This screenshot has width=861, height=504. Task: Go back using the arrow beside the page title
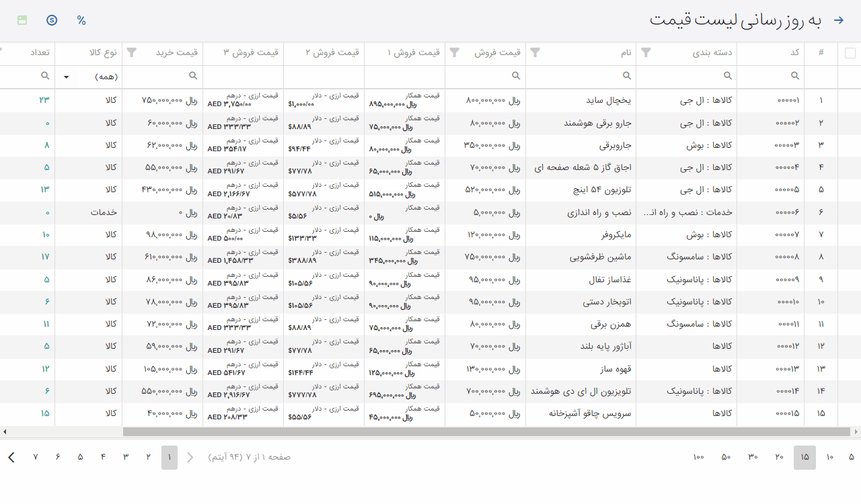tap(839, 20)
